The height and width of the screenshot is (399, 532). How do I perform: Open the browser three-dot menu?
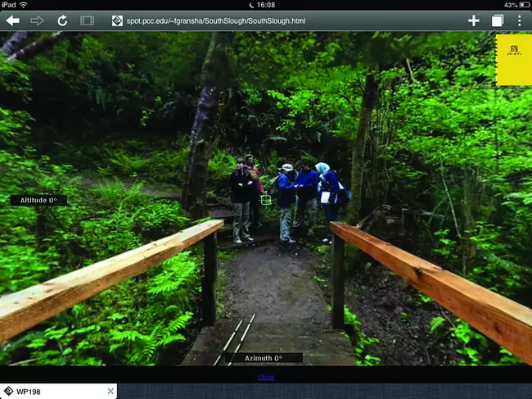coord(519,20)
